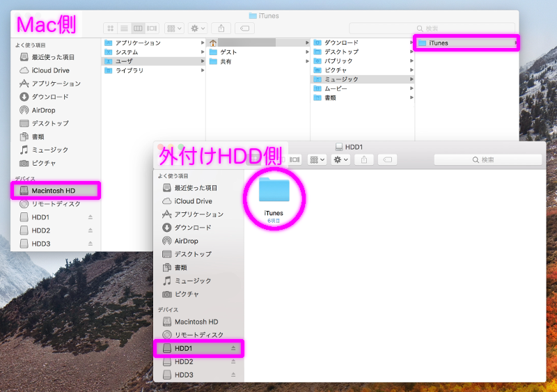Select the home folder icon row
This screenshot has height=392, width=557.
258,42
